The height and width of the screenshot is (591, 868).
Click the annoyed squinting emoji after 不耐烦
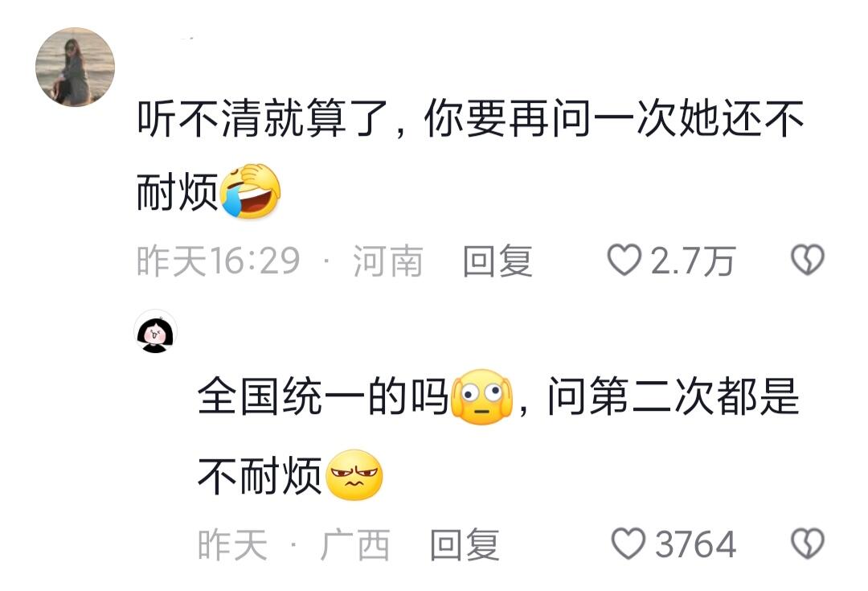point(355,475)
